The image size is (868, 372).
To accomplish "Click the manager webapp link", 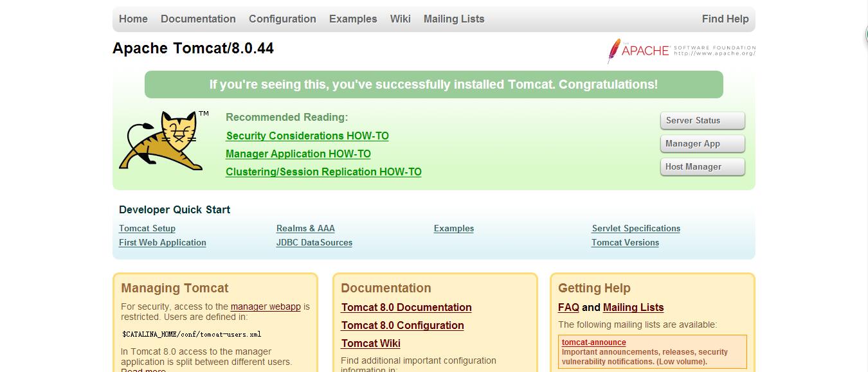I will click(266, 307).
